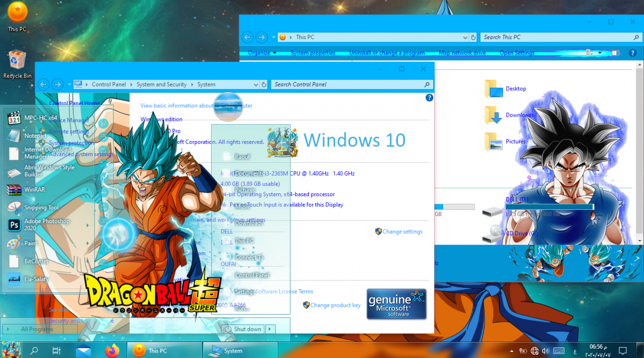Open help in the System window

[x=429, y=98]
